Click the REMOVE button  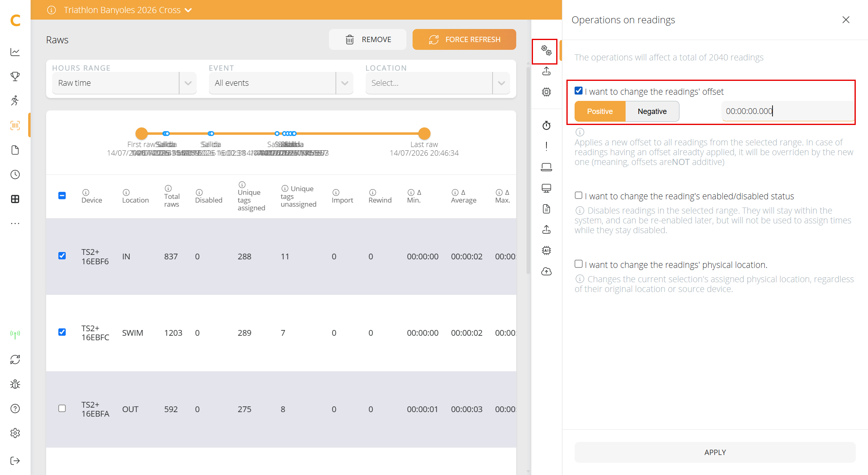[368, 40]
